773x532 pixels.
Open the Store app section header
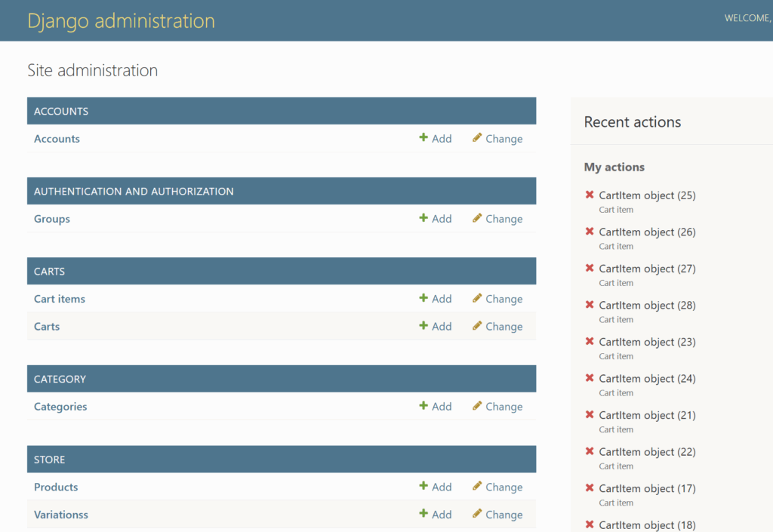(50, 460)
